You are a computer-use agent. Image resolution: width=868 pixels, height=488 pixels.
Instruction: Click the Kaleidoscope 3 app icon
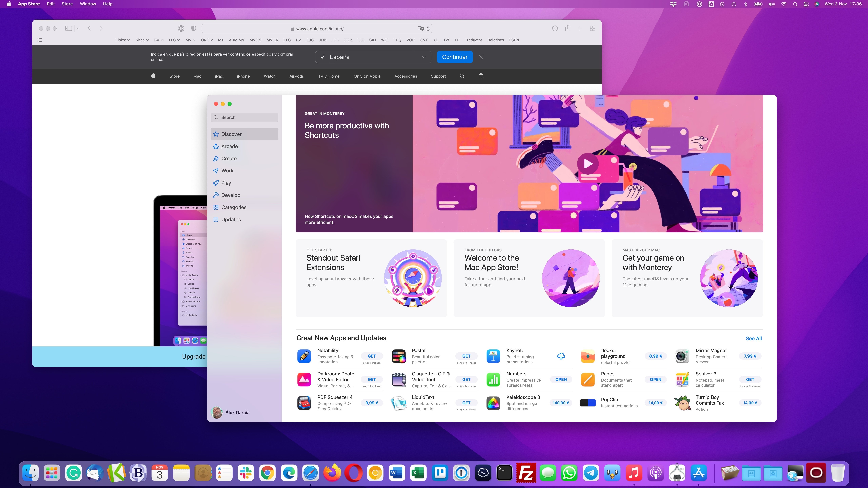(493, 403)
